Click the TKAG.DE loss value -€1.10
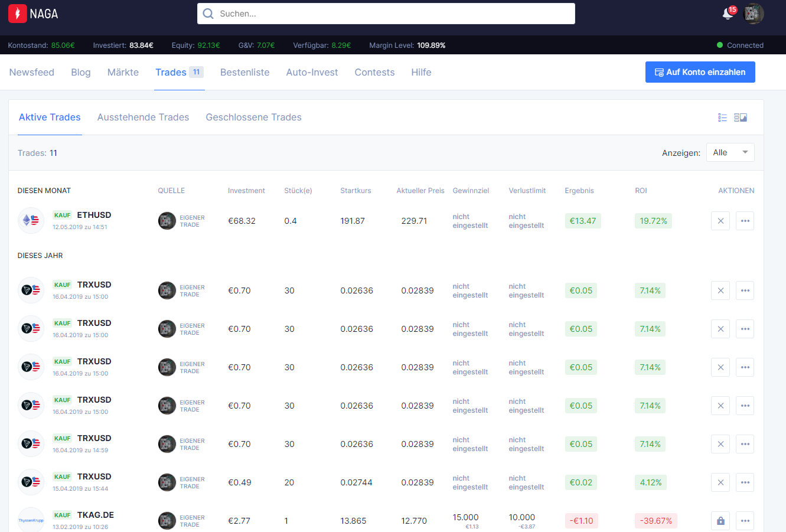786x532 pixels. pyautogui.click(x=582, y=521)
